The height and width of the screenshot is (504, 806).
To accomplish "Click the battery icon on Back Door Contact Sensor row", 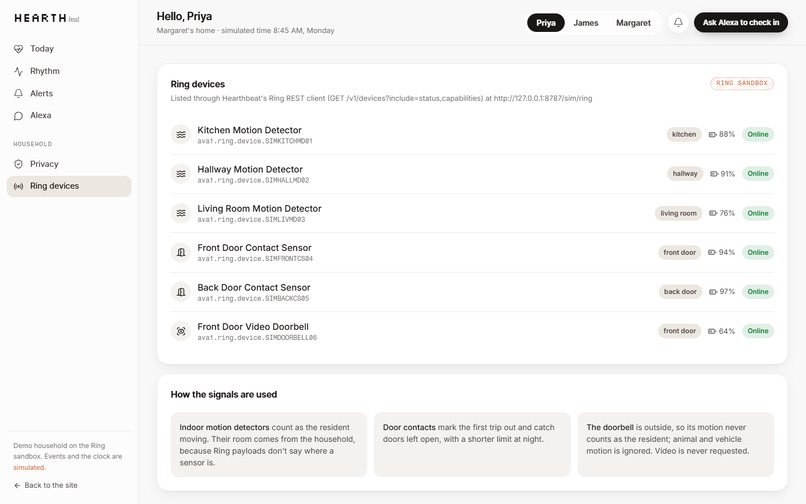I will pos(713,292).
